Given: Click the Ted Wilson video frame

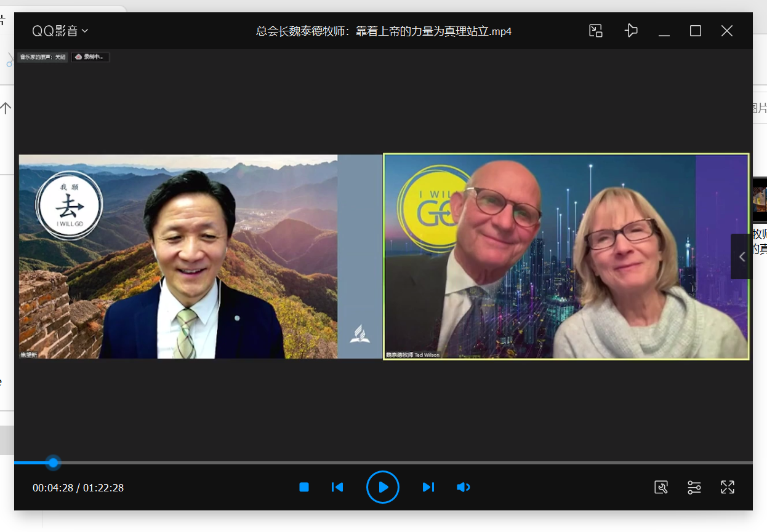Looking at the screenshot, I should click(x=566, y=256).
